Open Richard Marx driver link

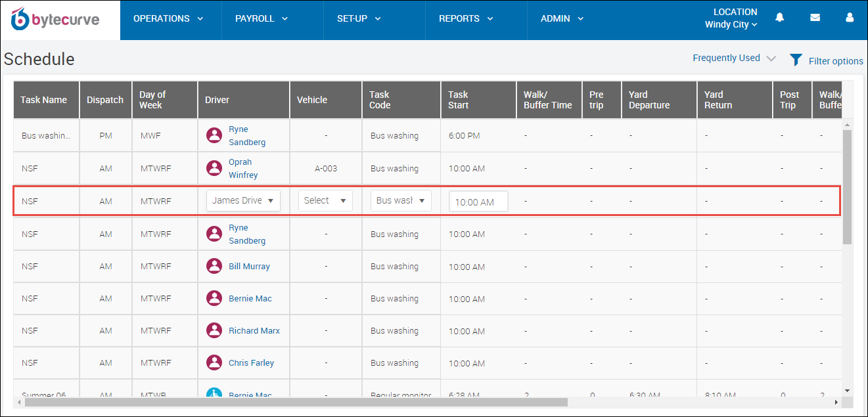[254, 331]
